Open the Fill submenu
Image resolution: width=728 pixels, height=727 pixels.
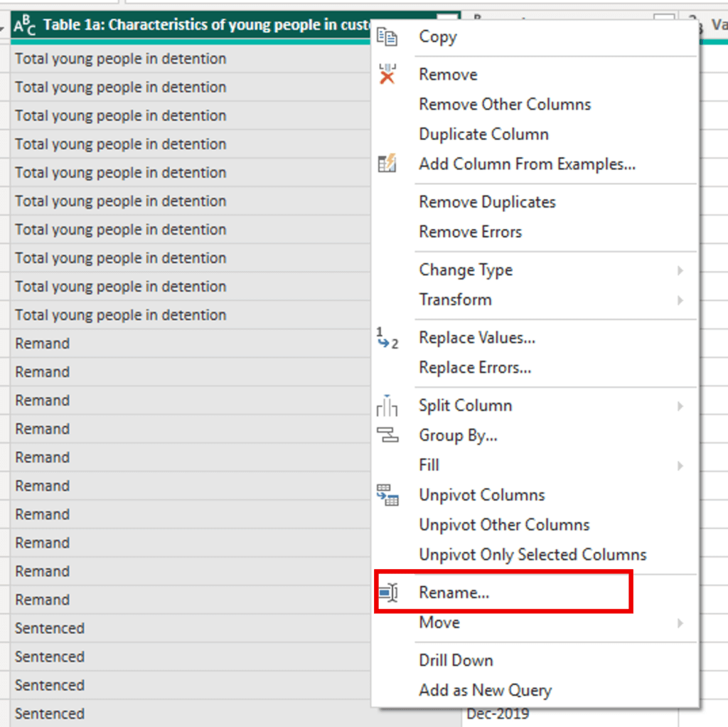[680, 465]
